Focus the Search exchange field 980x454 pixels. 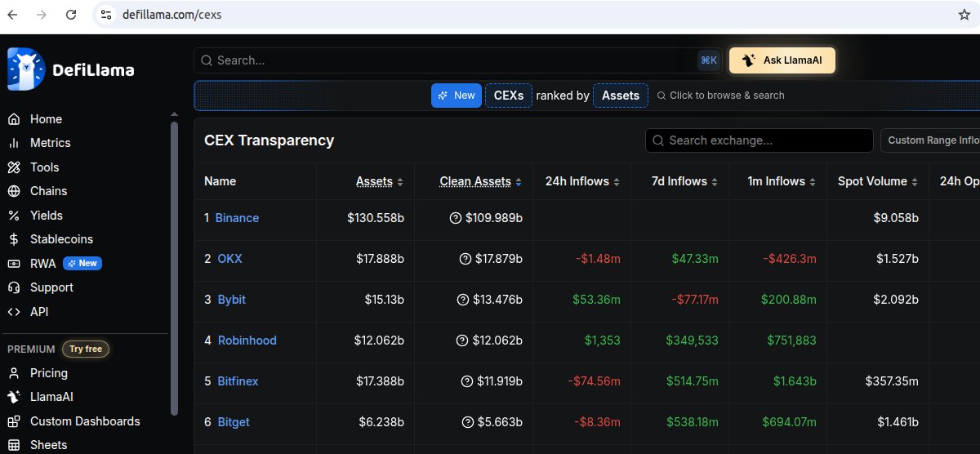coord(759,140)
